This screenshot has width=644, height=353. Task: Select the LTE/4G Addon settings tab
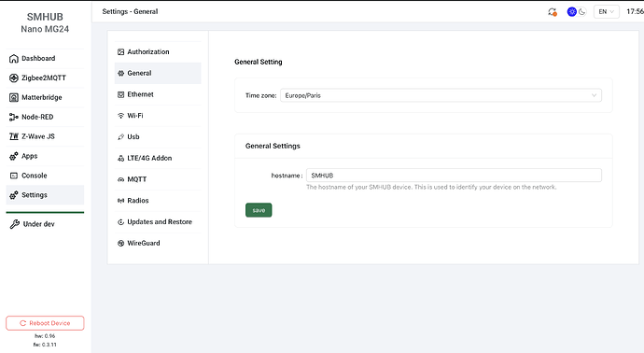(158, 158)
